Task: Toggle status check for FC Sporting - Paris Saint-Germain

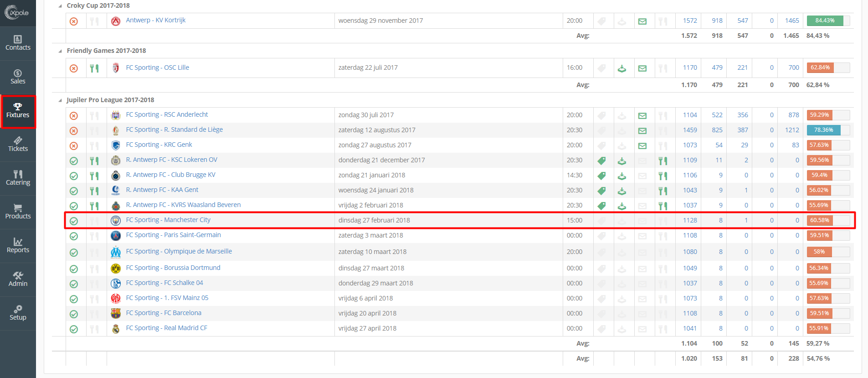Action: pos(74,236)
